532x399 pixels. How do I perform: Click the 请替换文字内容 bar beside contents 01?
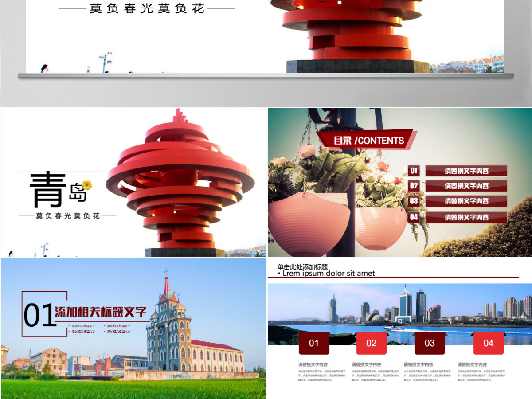(x=466, y=171)
